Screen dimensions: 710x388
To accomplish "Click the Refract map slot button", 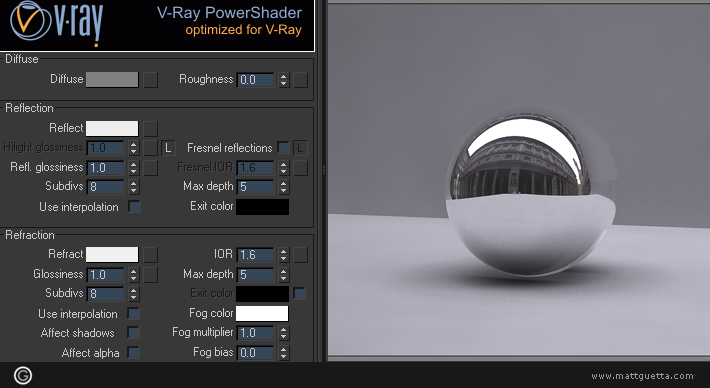I will click(x=150, y=254).
